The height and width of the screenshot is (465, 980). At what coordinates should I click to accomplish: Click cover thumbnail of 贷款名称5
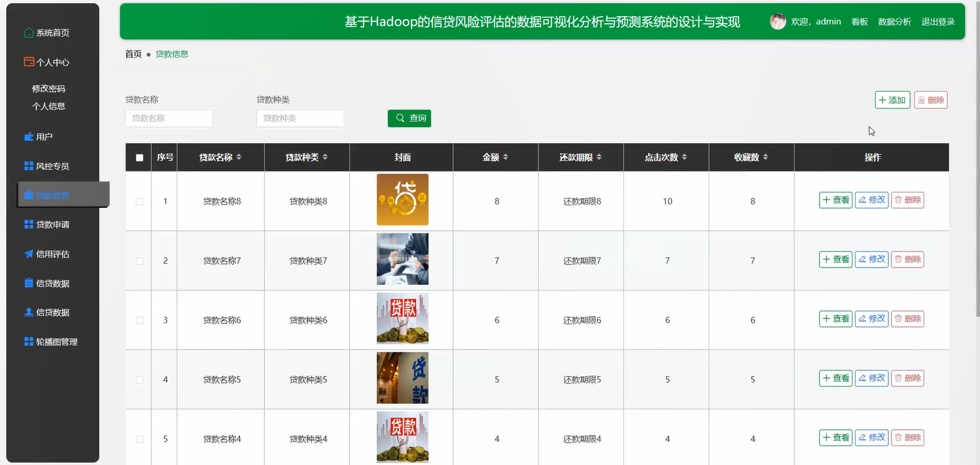(403, 378)
